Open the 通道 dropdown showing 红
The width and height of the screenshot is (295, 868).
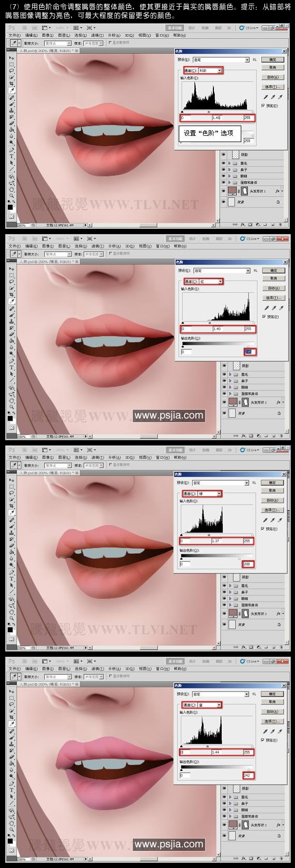[x=211, y=282]
